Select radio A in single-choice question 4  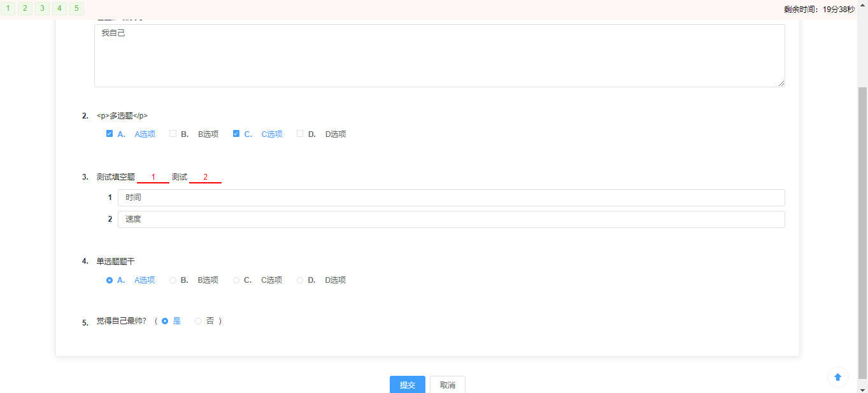point(110,280)
